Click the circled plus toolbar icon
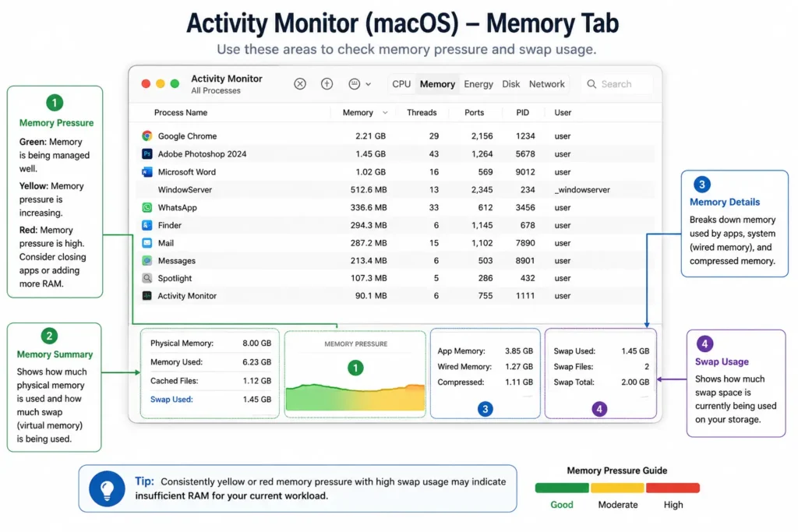Image resolution: width=798 pixels, height=532 pixels. (327, 84)
